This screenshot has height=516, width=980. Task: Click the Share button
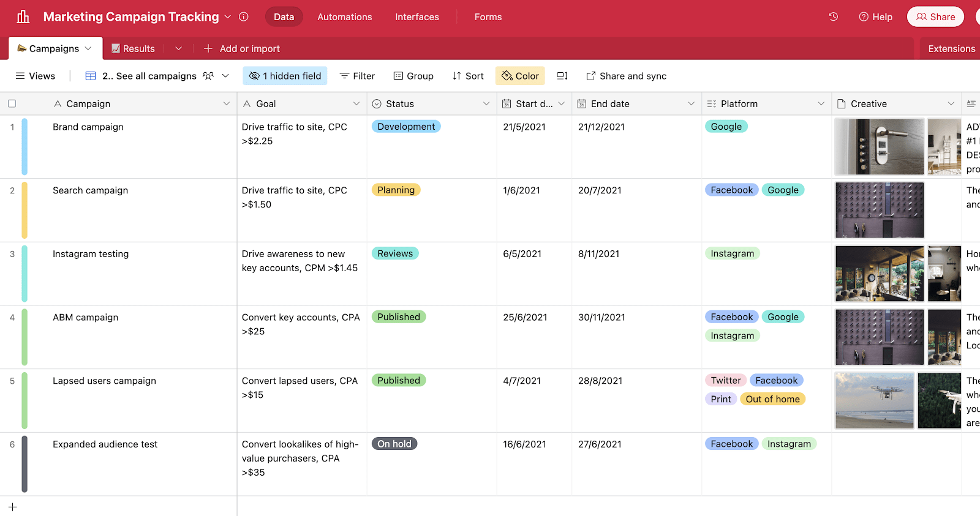click(x=935, y=17)
